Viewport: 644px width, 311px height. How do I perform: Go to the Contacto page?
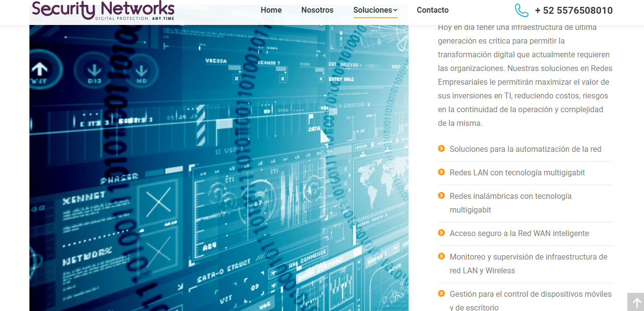[x=433, y=10]
